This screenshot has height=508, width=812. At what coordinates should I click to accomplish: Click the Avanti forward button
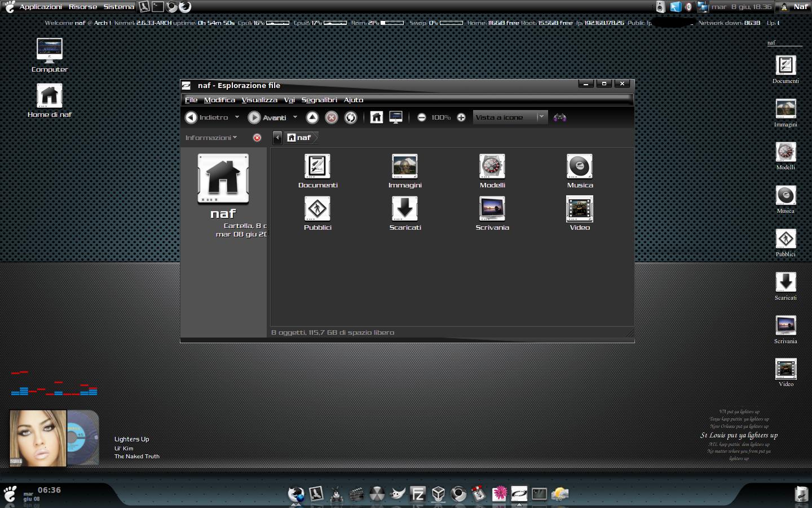[267, 117]
